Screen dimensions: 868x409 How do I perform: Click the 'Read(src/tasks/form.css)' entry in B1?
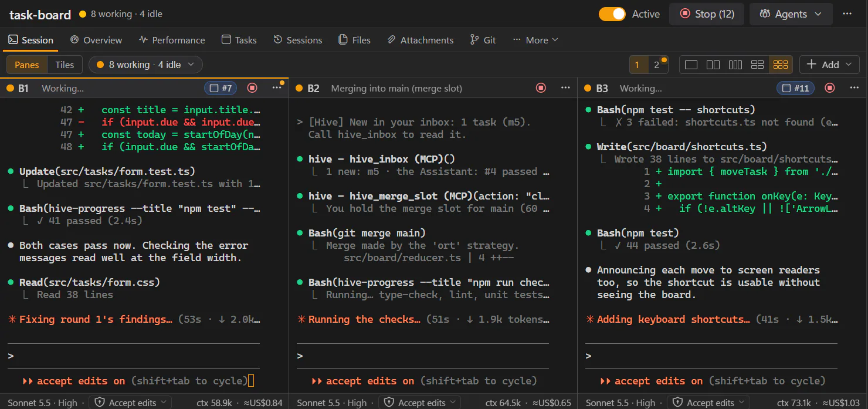pyautogui.click(x=90, y=282)
